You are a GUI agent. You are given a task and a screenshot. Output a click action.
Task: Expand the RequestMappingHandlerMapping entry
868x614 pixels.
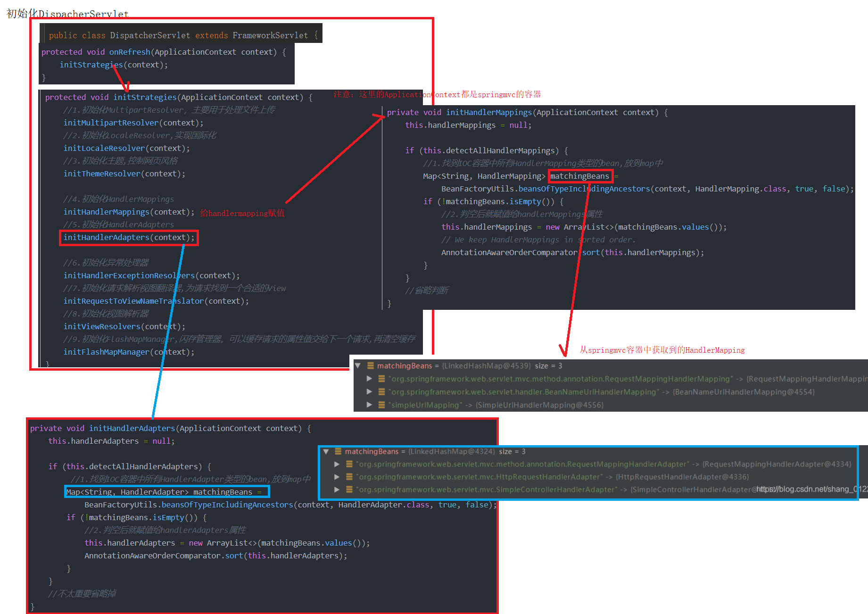(x=370, y=379)
